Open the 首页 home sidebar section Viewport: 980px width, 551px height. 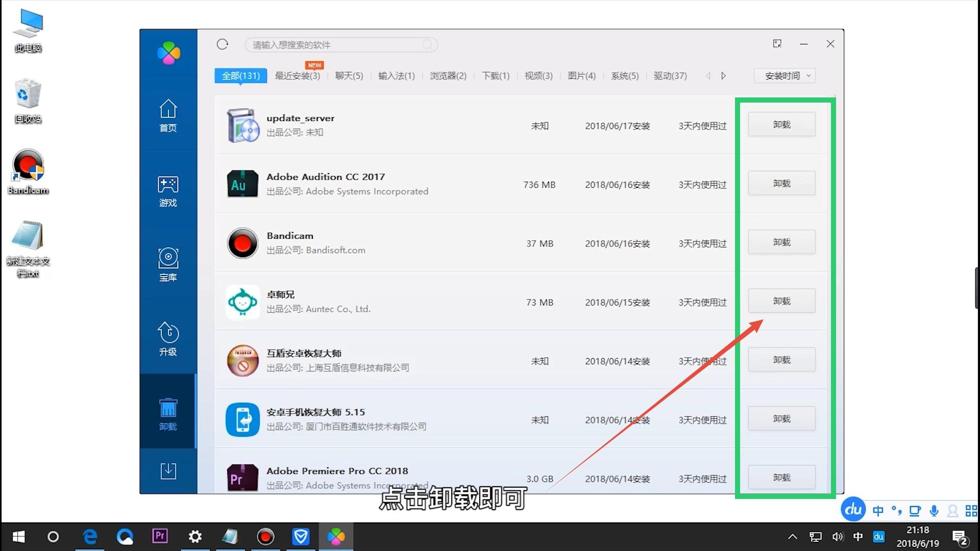click(x=168, y=115)
